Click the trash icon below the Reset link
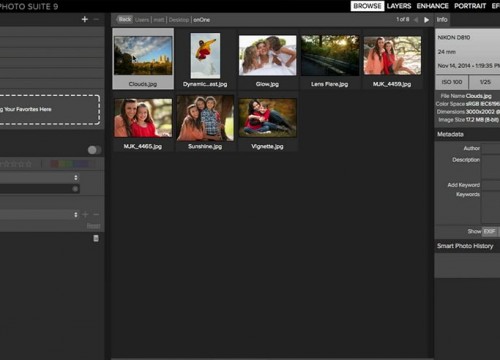Image resolution: width=500 pixels, height=360 pixels. 96,238
